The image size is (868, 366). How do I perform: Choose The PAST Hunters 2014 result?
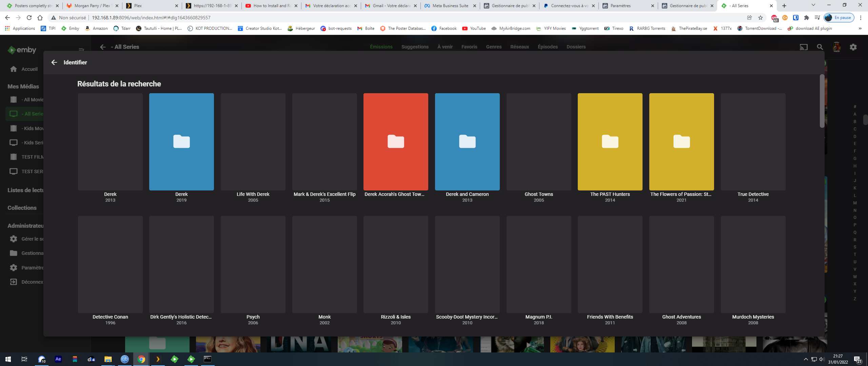coord(610,142)
